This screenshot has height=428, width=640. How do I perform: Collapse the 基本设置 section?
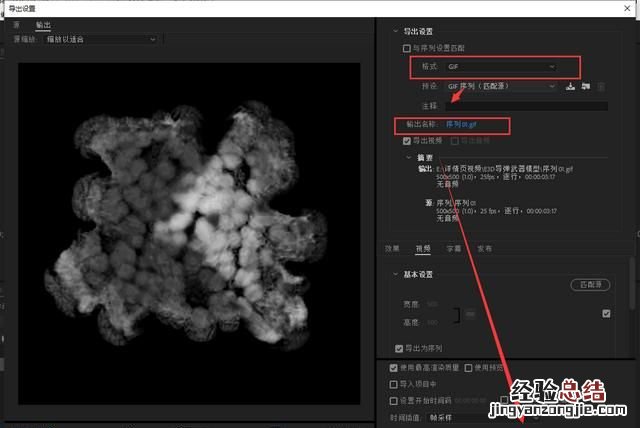point(395,274)
